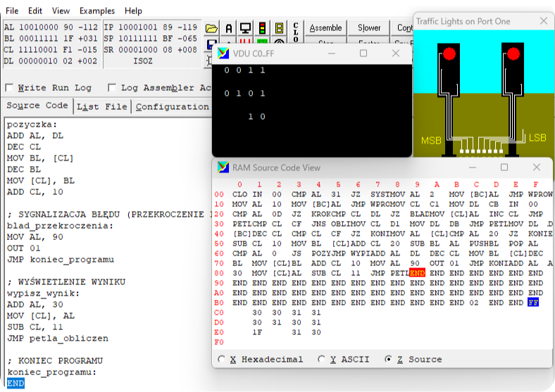
Task: Click the yellow seven-segment display icon
Action: tap(279, 29)
